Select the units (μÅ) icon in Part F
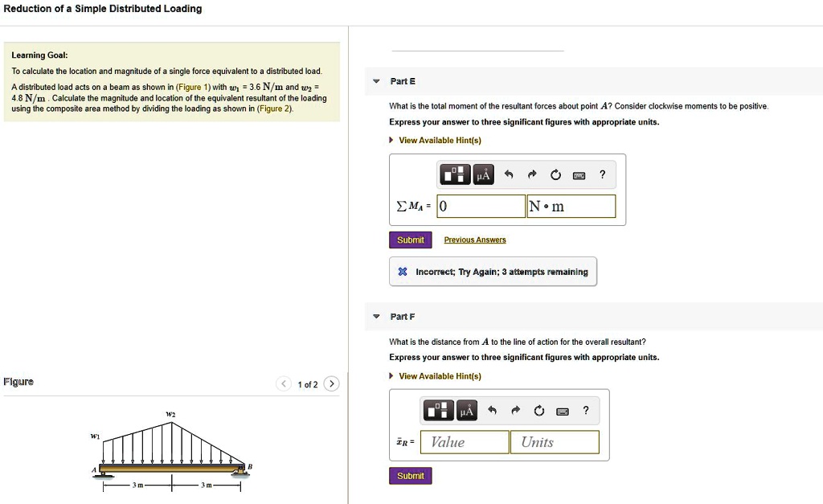Screen dimensions: 823x504 (467, 411)
